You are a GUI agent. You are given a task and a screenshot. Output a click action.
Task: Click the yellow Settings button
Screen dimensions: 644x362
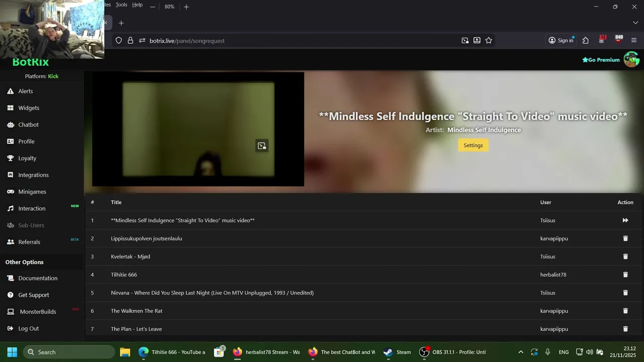point(473,145)
